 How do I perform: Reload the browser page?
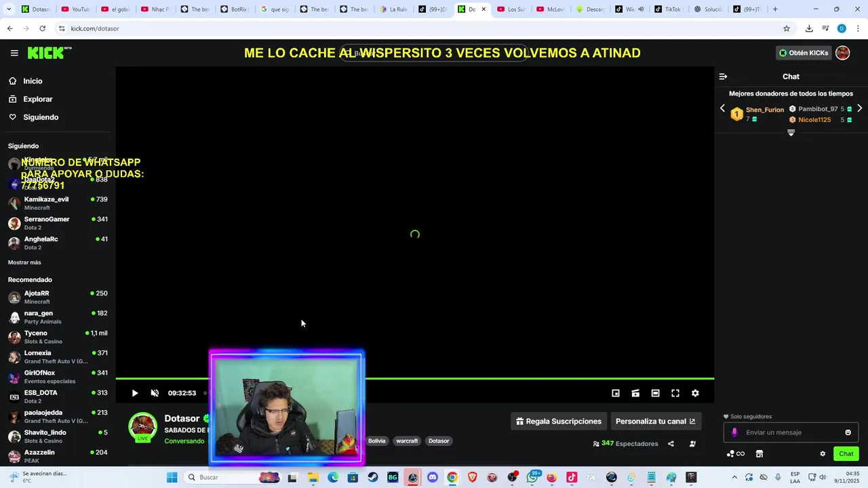point(42,28)
